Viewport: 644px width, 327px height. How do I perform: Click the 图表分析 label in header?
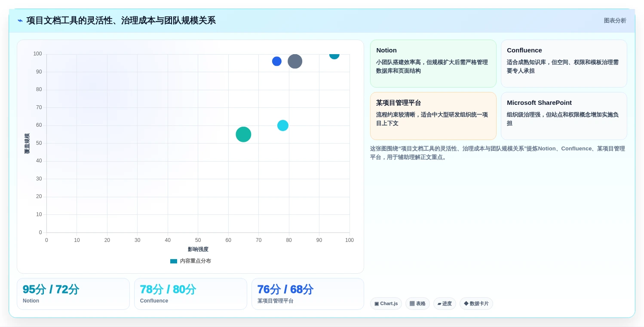coord(615,21)
